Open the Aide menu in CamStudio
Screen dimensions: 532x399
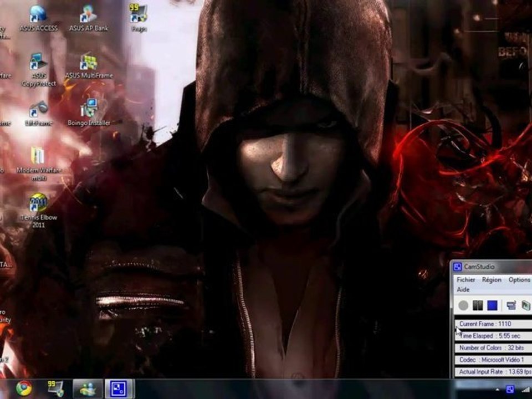(x=463, y=290)
